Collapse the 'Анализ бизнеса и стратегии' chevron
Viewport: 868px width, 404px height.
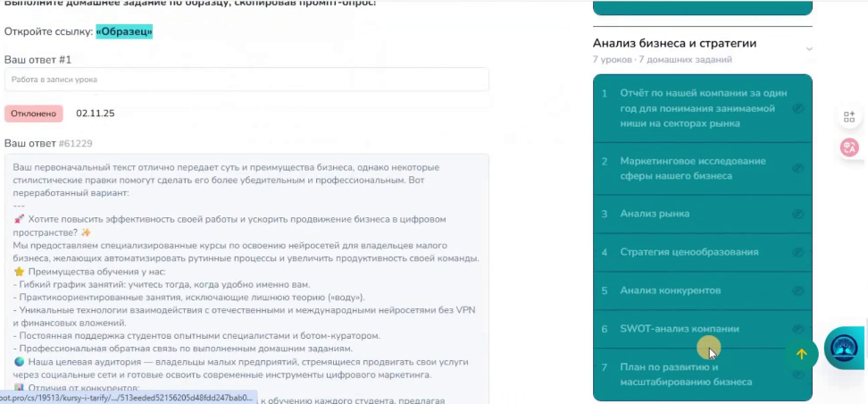pyautogui.click(x=809, y=49)
